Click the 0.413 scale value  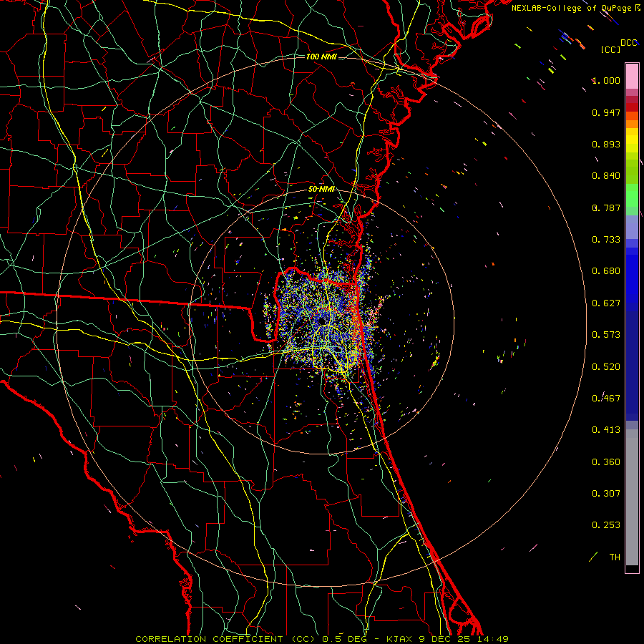(606, 430)
